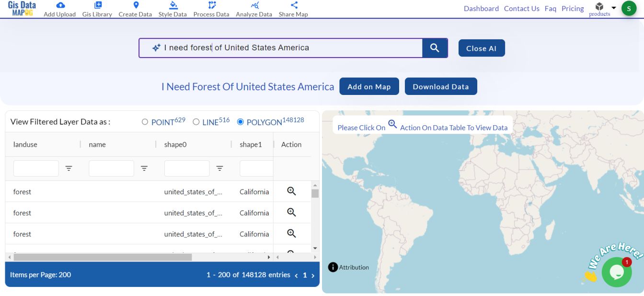Go to the Dashboard page

pyautogui.click(x=481, y=8)
